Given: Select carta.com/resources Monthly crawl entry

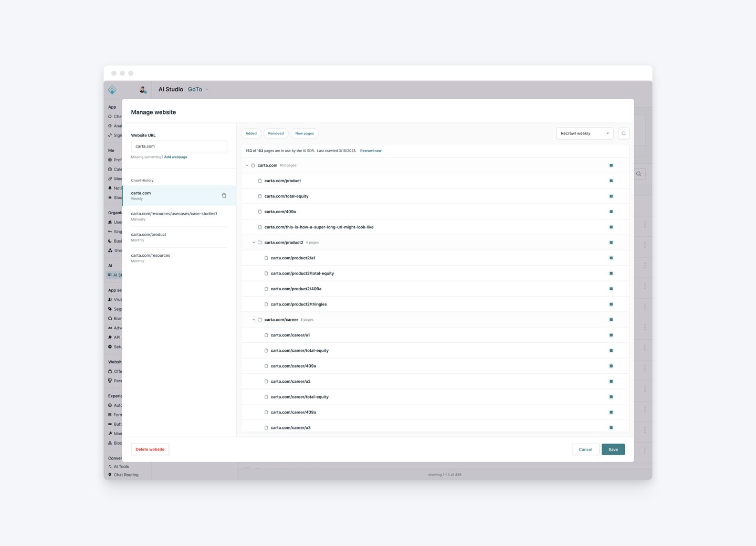Looking at the screenshot, I should coord(180,258).
